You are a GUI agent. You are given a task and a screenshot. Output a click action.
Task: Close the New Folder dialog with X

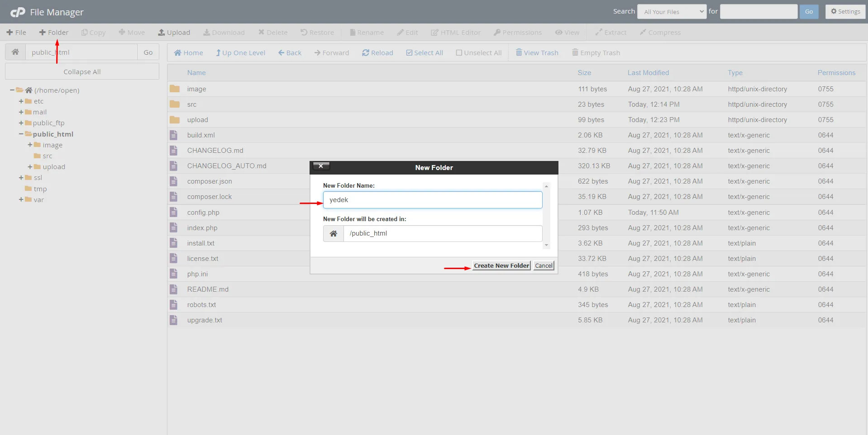pos(321,166)
